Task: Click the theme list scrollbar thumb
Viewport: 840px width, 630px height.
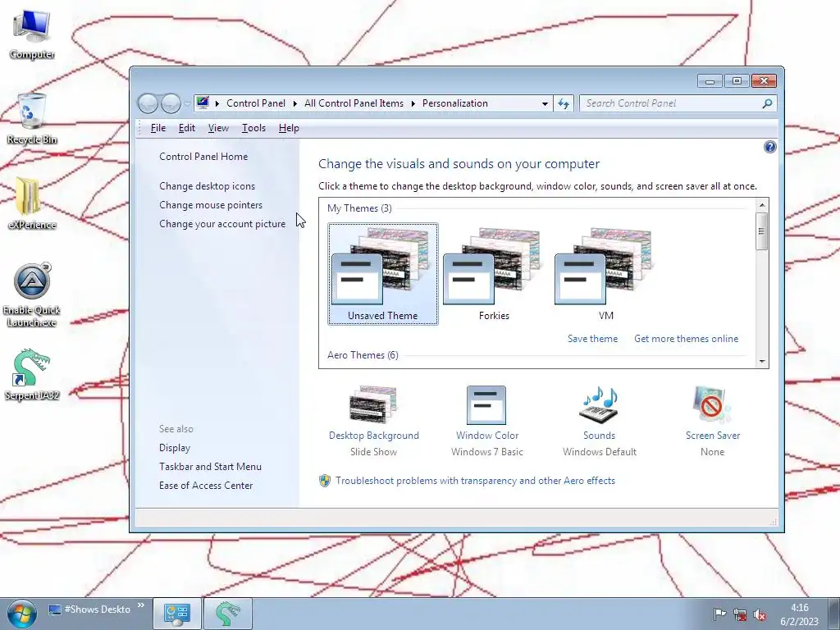Action: point(762,231)
